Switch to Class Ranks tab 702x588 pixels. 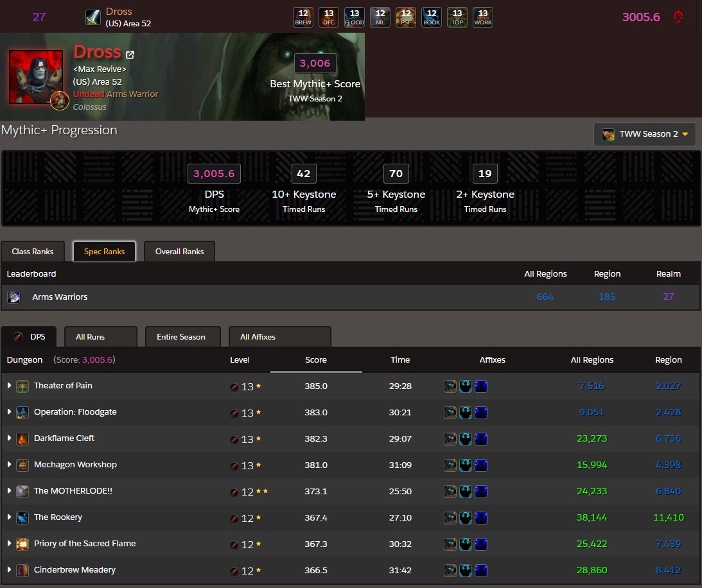(x=33, y=252)
